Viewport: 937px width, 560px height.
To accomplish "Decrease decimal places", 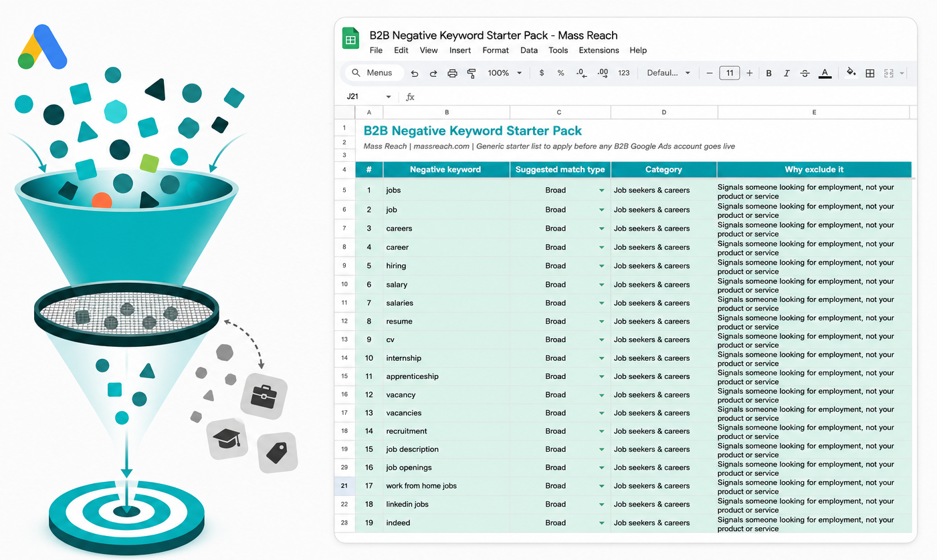I will click(581, 73).
